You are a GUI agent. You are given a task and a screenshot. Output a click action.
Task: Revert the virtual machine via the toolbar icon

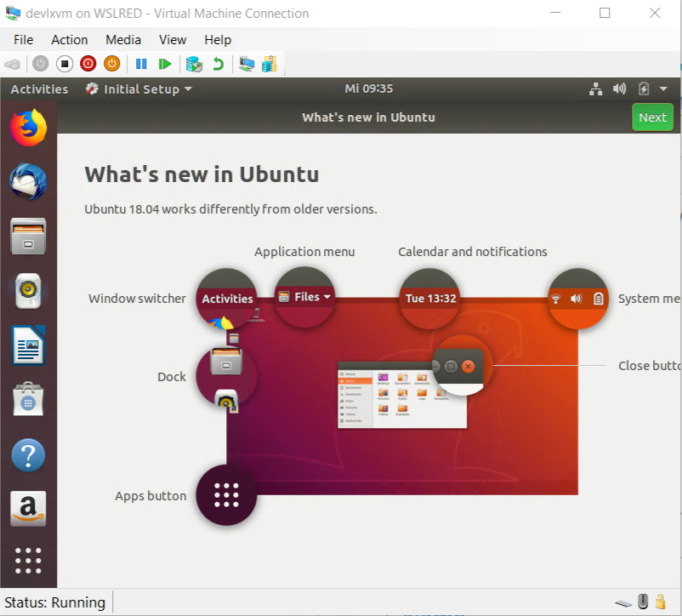(x=219, y=64)
